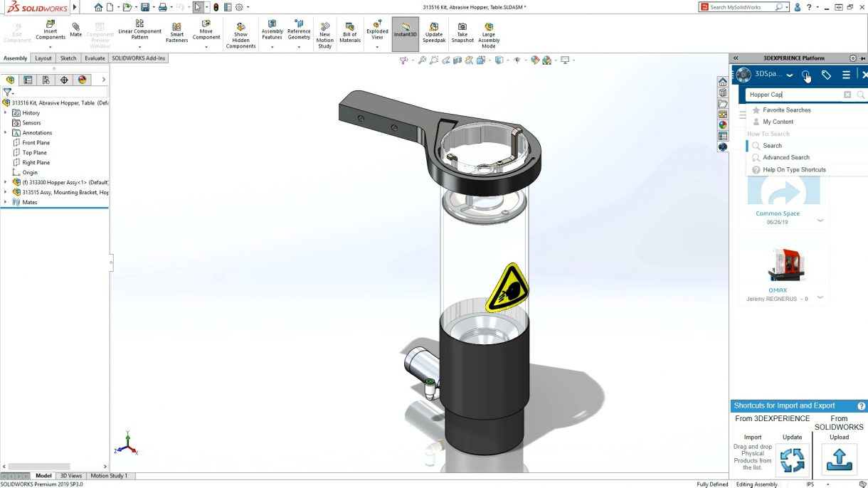Viewport: 868px width, 488px height.
Task: Click Update Speedpak
Action: pos(433,33)
